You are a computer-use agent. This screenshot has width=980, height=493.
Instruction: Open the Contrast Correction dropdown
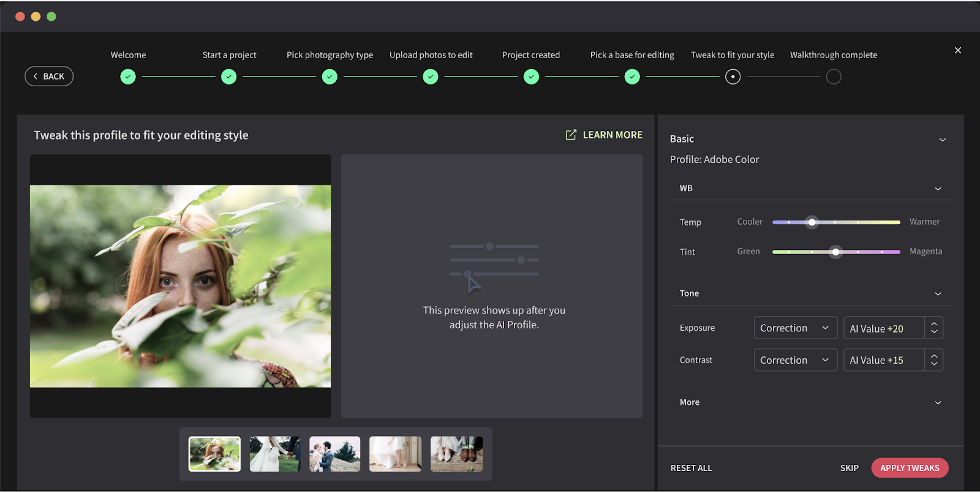[x=795, y=360]
